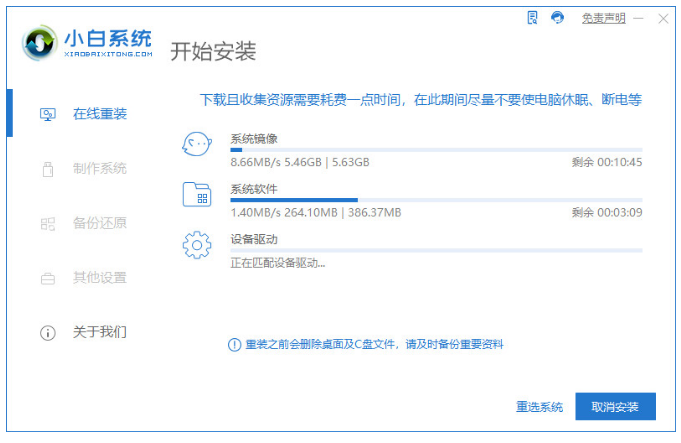This screenshot has width=681, height=443.
Task: Click the 在线重装 monitor icon
Action: tap(48, 115)
